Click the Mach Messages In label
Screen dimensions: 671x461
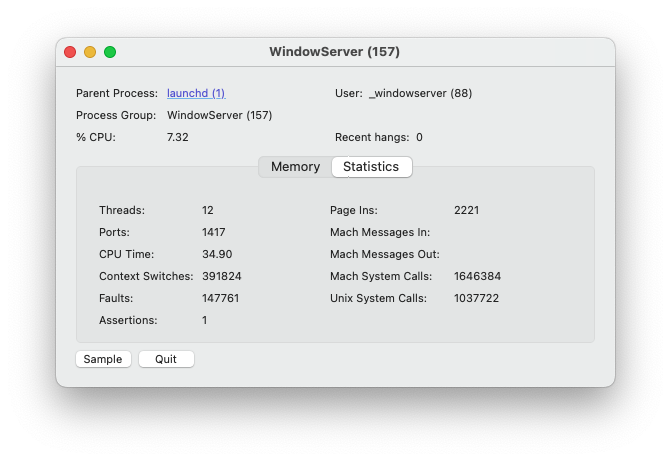pos(380,232)
